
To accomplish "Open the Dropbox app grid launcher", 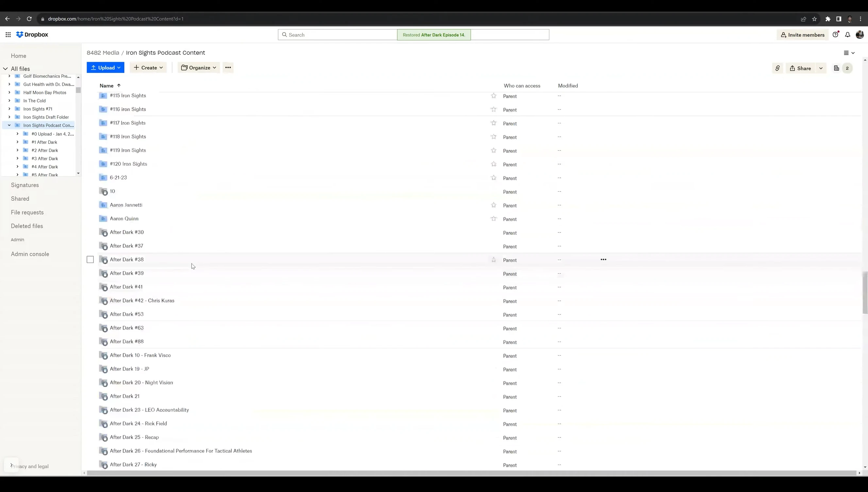I will click(x=8, y=34).
